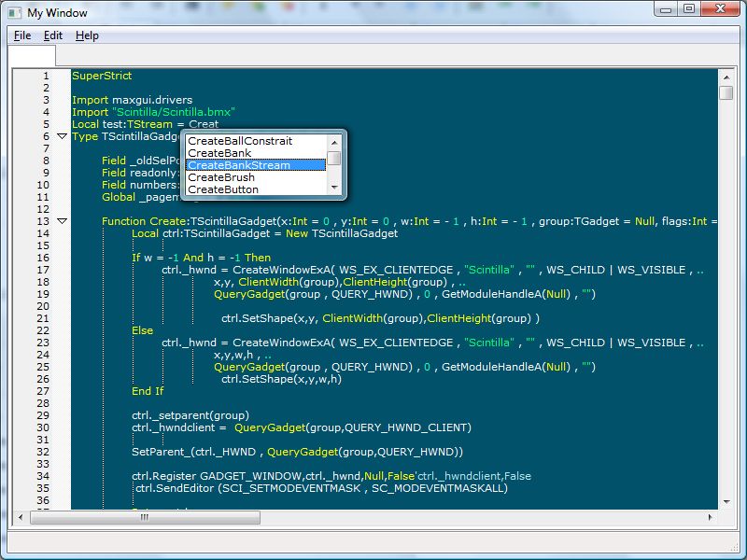Click the editor's vertical scroll up arrow
747x560 pixels.
pyautogui.click(x=726, y=76)
